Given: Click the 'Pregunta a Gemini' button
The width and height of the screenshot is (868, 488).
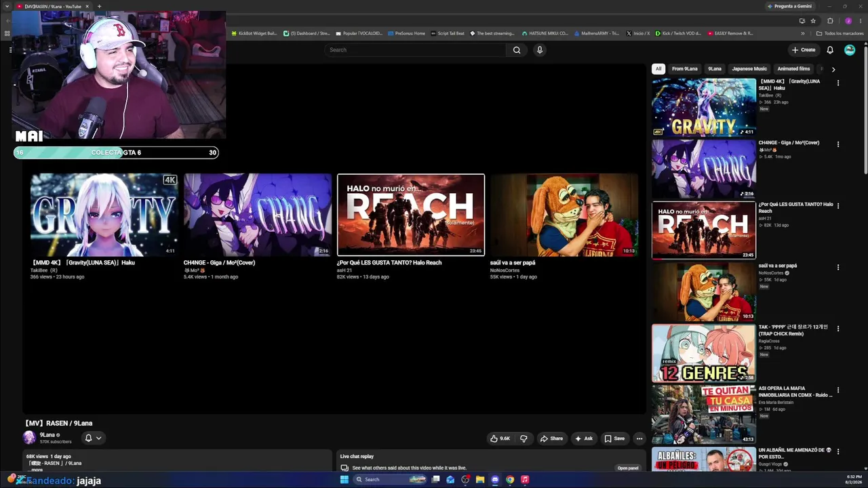Looking at the screenshot, I should [789, 6].
